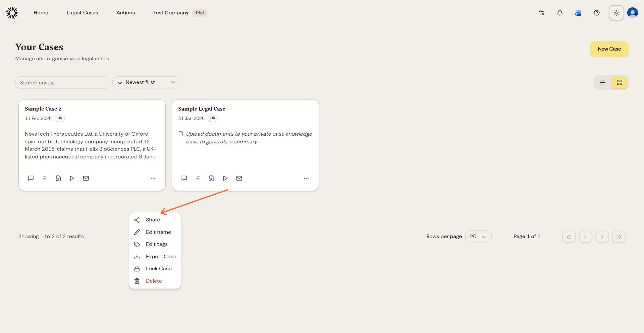Expand the Newest first sort dropdown

147,82
